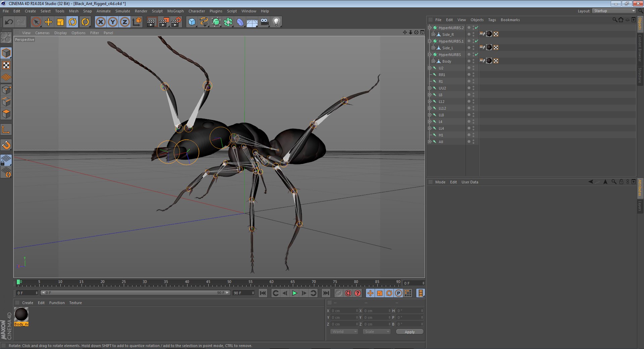Go to start of animation
Viewport: 644px width, 349px height.
pyautogui.click(x=263, y=293)
